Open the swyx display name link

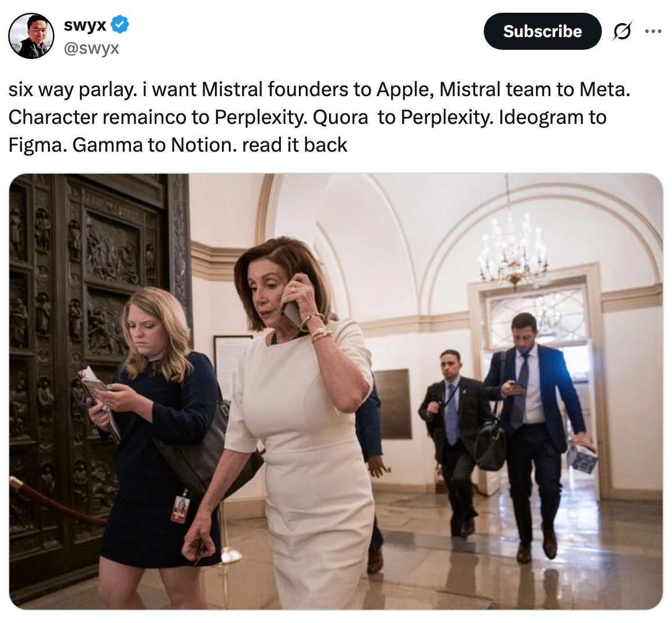[85, 25]
